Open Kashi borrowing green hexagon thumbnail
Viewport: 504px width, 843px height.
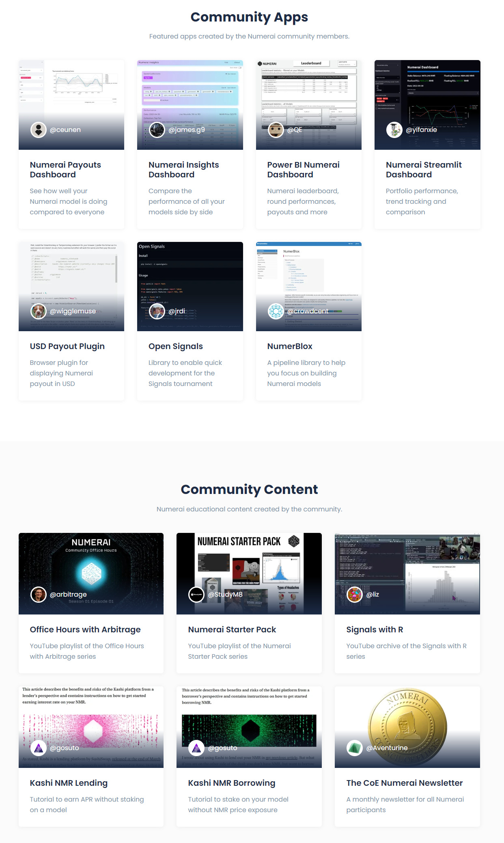(x=249, y=727)
